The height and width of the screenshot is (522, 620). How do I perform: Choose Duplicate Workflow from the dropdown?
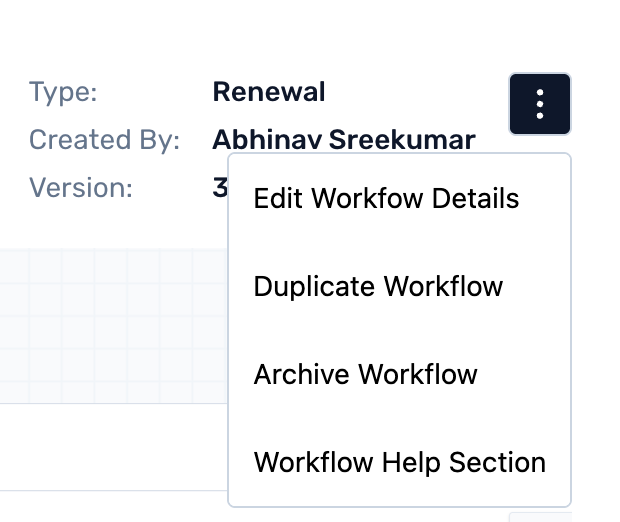pos(378,286)
